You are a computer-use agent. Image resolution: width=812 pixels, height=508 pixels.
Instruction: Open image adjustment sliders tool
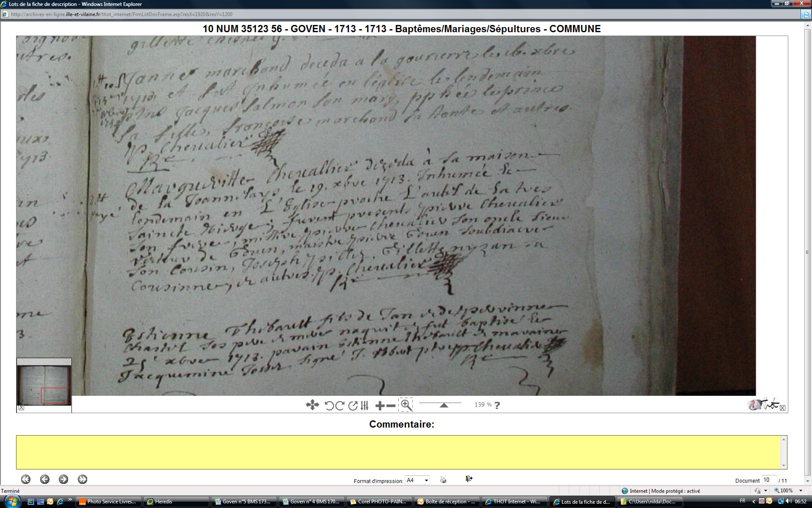(x=365, y=406)
